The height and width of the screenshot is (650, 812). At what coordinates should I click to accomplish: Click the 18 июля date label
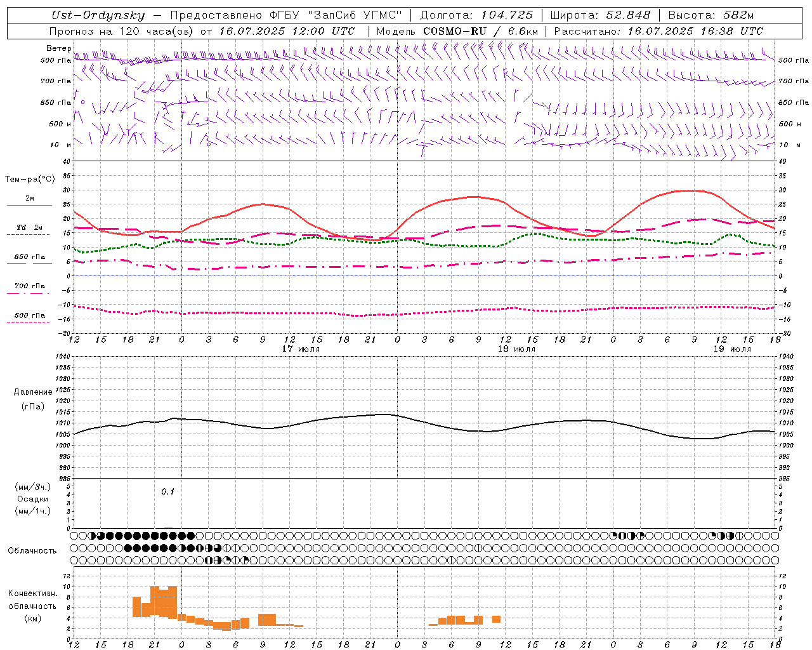[x=516, y=349]
